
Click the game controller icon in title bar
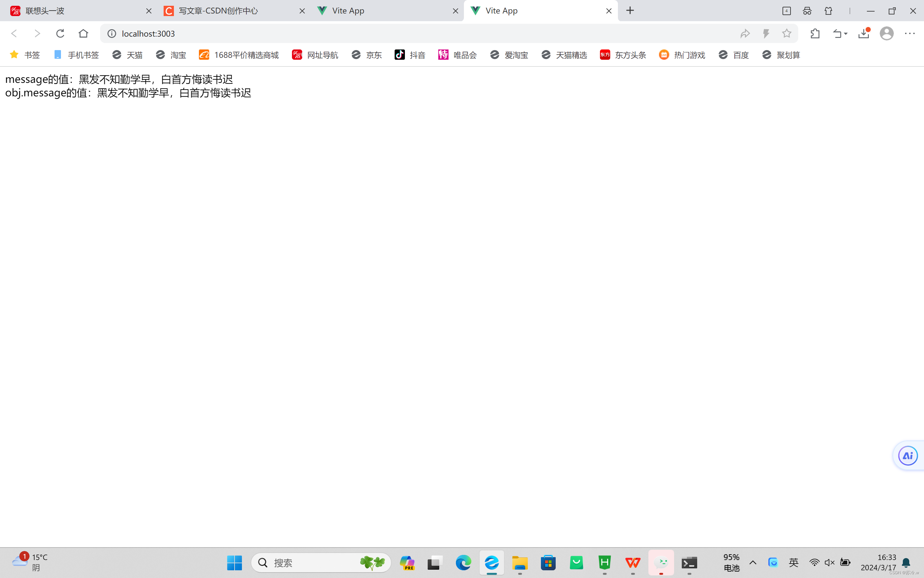(x=807, y=11)
